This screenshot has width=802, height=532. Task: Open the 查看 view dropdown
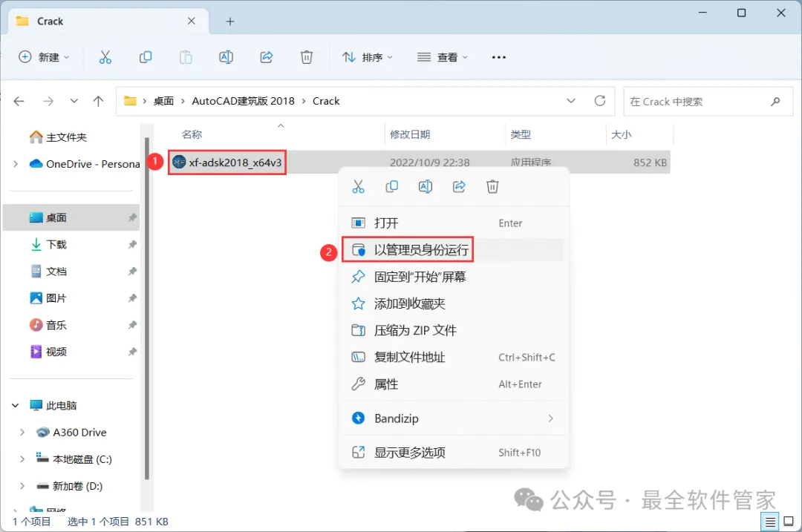point(443,57)
